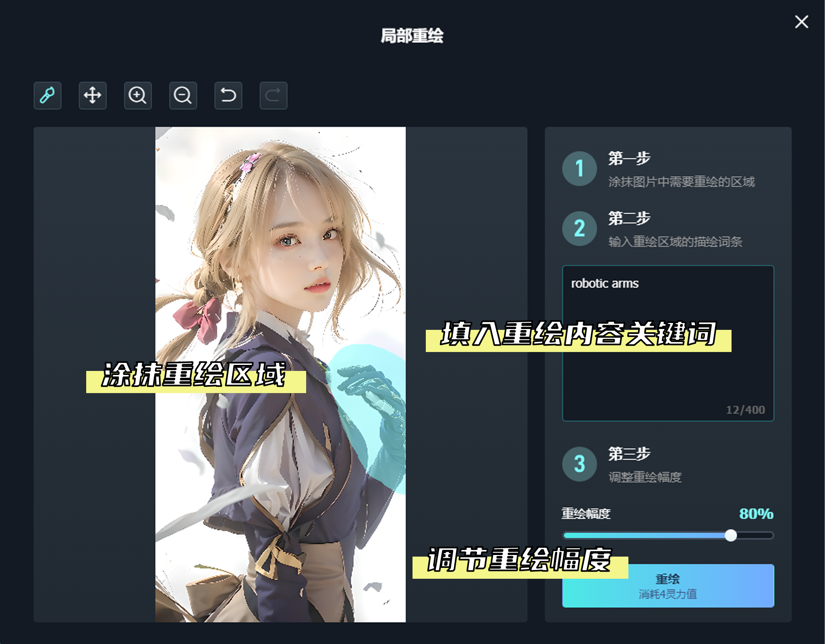Focus the robotic arms prompt box
The height and width of the screenshot is (644, 825).
tap(668, 343)
